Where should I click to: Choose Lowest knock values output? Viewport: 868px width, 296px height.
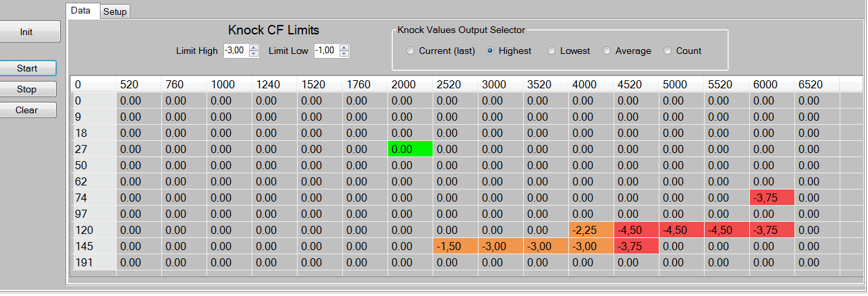[x=569, y=51]
